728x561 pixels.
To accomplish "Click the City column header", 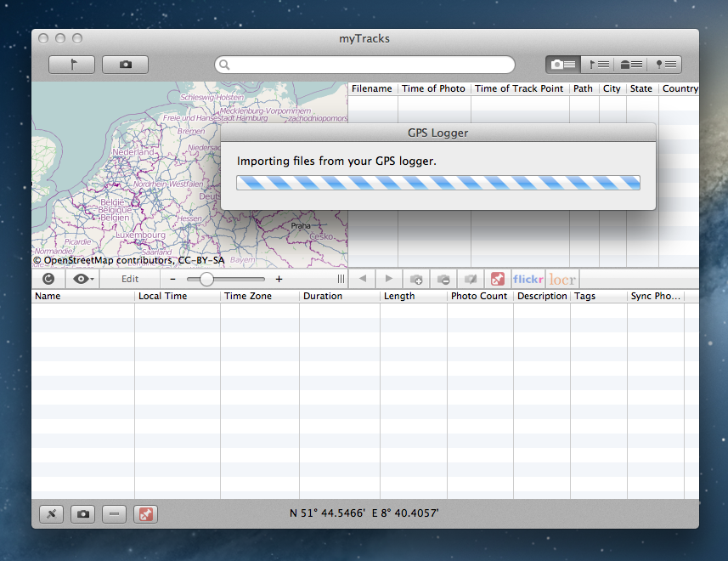I will tap(612, 88).
